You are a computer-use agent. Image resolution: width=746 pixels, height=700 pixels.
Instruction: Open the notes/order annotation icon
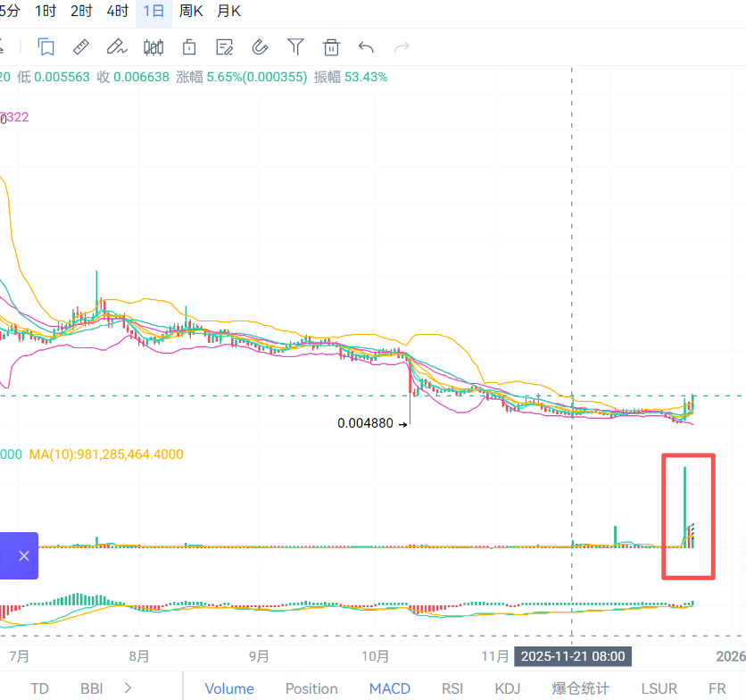(224, 46)
